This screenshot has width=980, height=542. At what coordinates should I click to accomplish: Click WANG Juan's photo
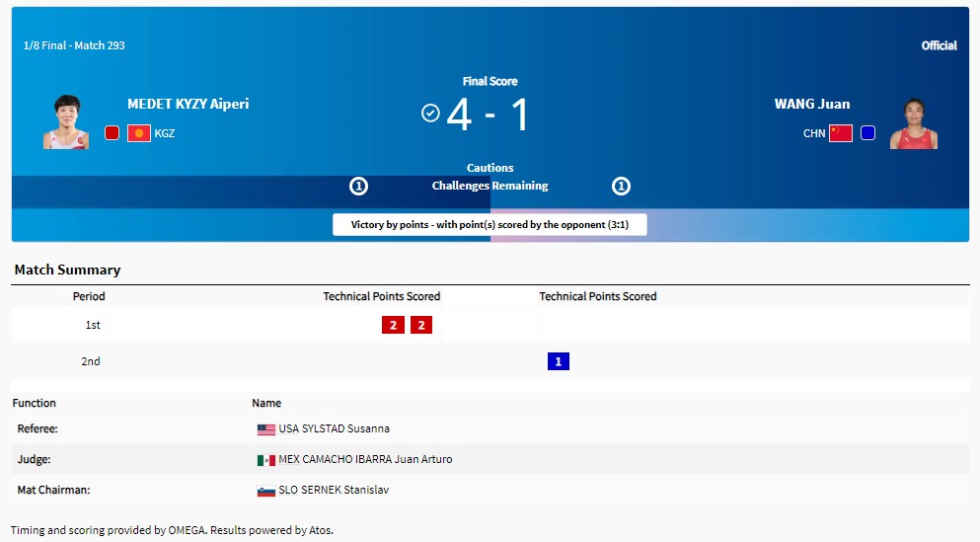(913, 123)
